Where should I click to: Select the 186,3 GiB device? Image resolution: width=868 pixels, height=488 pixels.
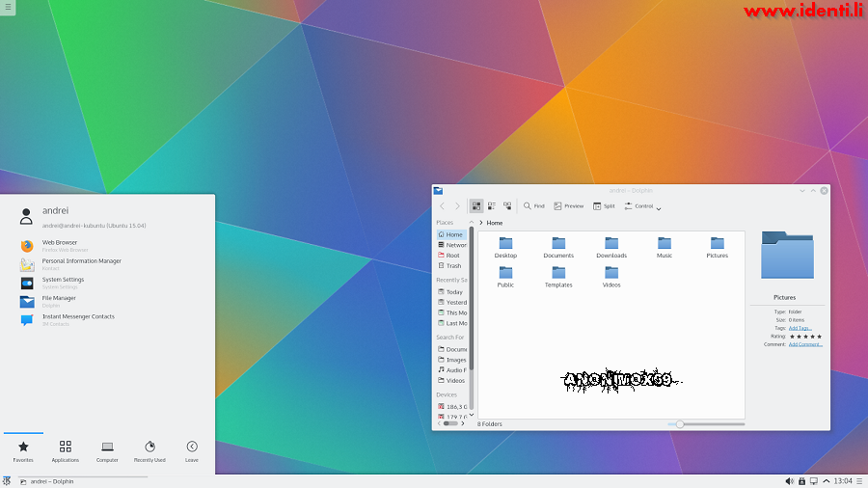pos(451,407)
